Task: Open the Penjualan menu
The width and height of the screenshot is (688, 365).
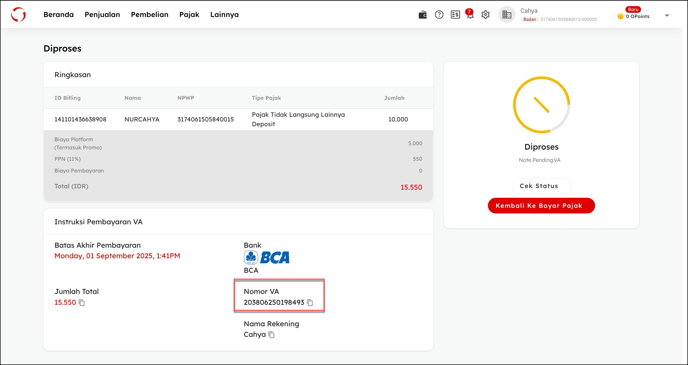Action: pos(102,14)
